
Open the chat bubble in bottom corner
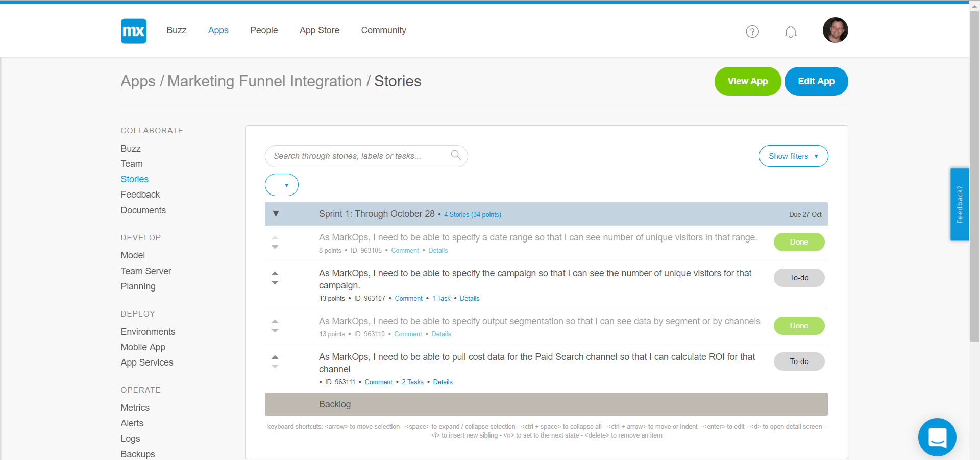point(937,437)
